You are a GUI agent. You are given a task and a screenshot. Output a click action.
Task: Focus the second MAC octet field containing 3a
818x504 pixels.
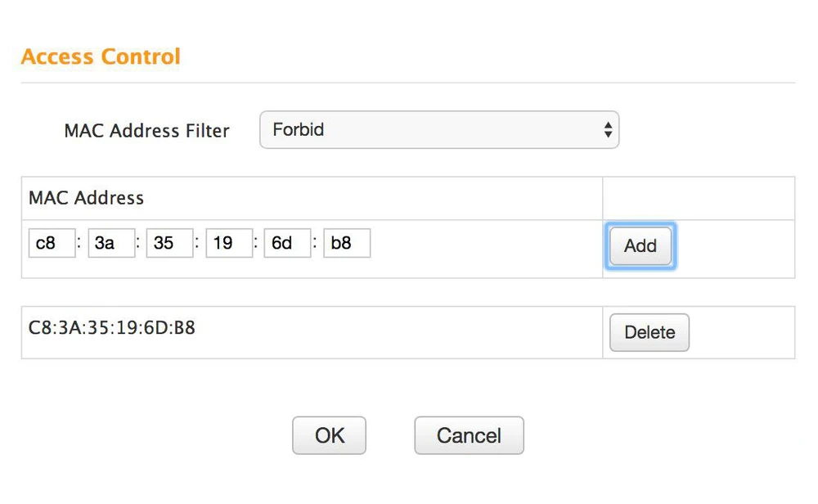click(x=111, y=244)
